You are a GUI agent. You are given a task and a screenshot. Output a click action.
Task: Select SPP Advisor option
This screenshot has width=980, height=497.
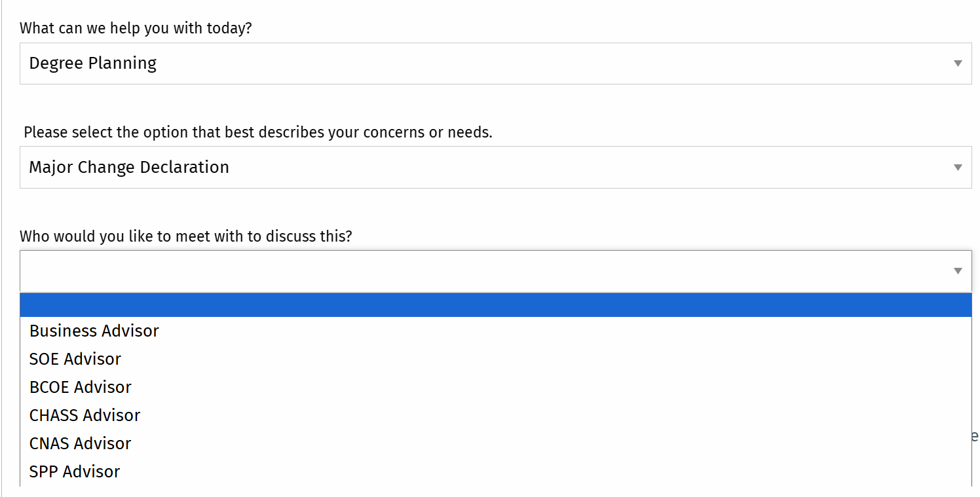click(x=75, y=471)
